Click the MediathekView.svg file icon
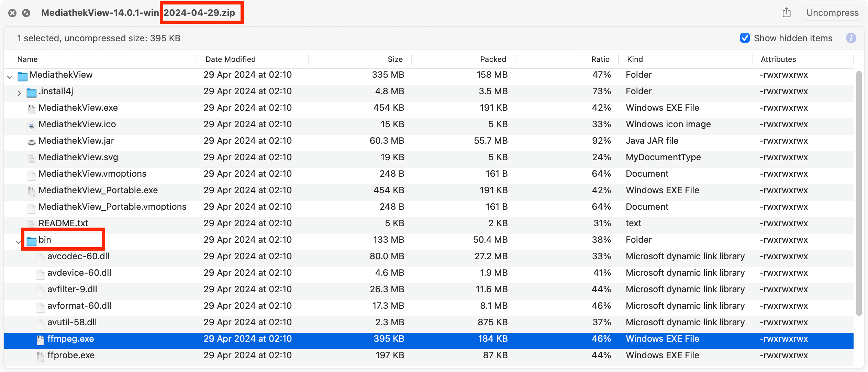868x372 pixels. click(x=32, y=158)
